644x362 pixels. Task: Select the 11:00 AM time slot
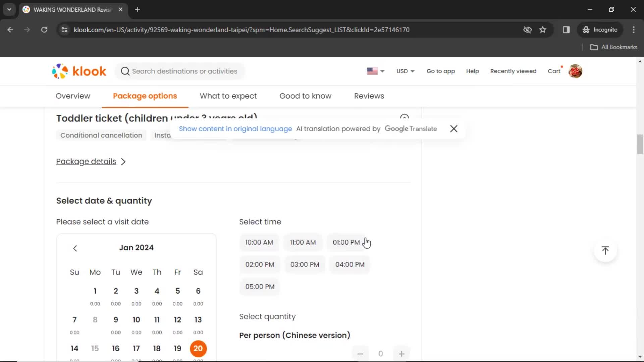(303, 242)
